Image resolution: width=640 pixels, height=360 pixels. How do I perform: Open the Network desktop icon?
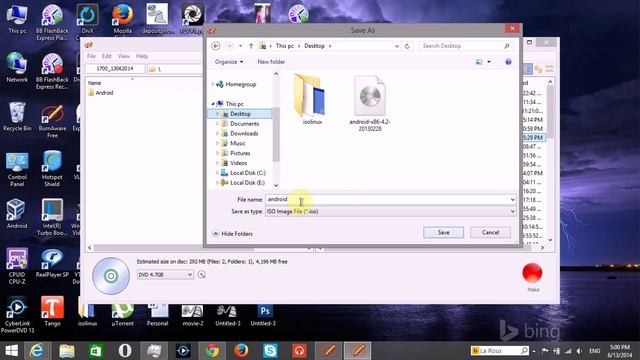(17, 68)
